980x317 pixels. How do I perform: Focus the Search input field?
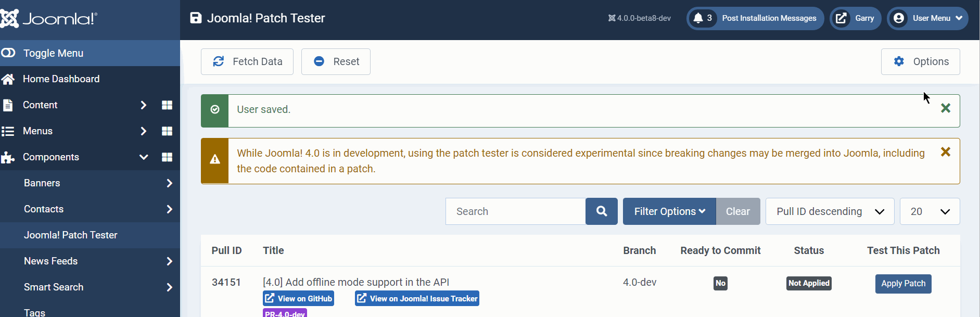click(x=515, y=211)
